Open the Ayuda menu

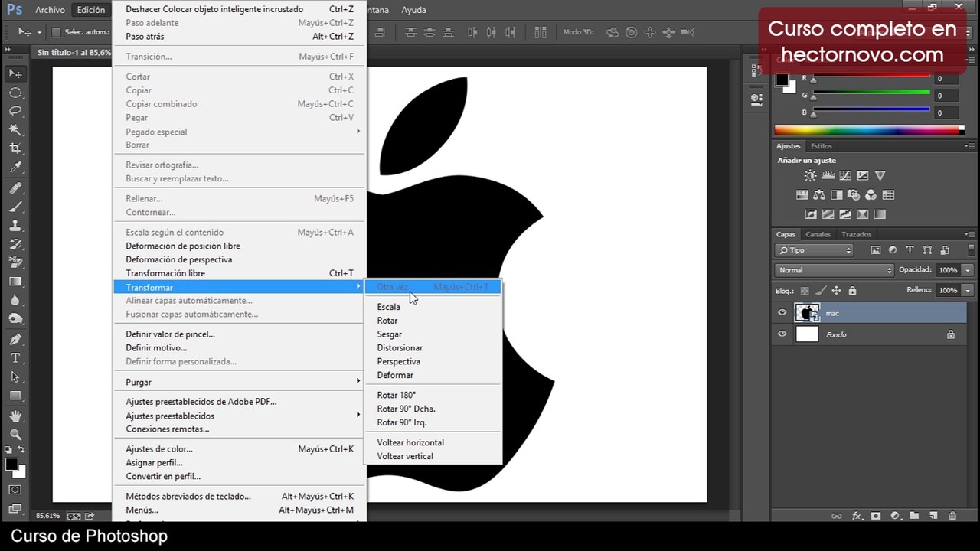pos(414,10)
